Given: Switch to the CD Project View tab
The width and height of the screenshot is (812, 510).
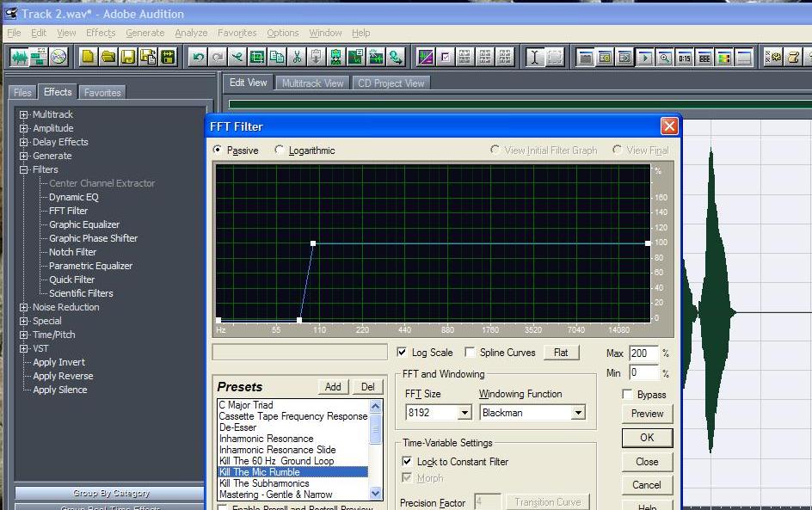Looking at the screenshot, I should [391, 83].
